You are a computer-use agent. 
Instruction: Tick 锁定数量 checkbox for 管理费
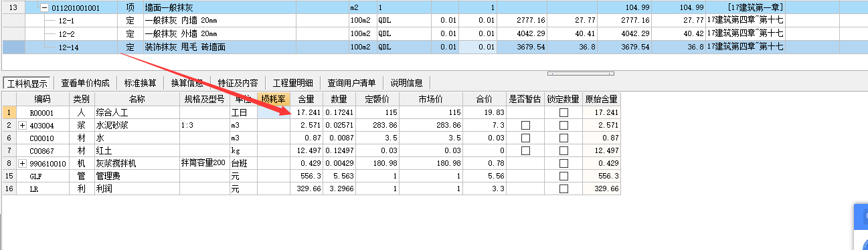563,176
